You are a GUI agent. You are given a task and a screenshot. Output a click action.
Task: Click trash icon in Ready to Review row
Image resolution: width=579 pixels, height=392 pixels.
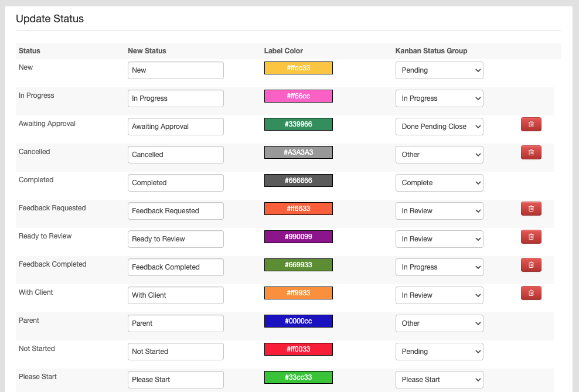pyautogui.click(x=531, y=237)
